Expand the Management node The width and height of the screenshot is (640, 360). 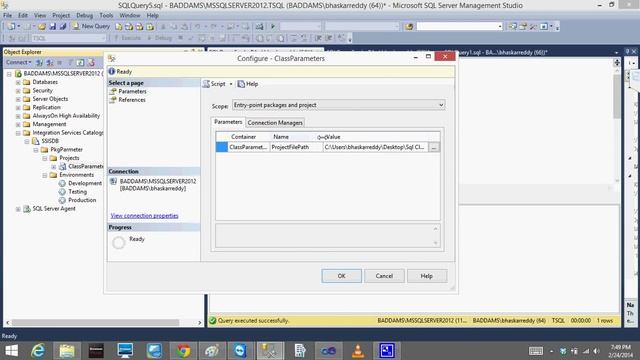pos(18,124)
